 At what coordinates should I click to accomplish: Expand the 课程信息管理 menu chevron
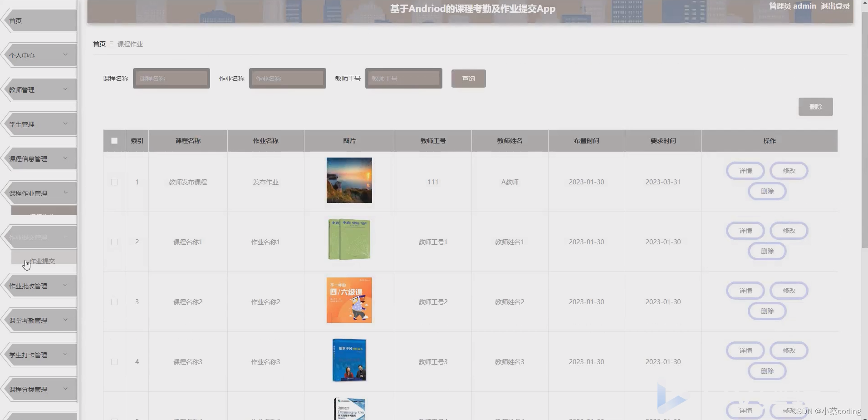tap(65, 158)
